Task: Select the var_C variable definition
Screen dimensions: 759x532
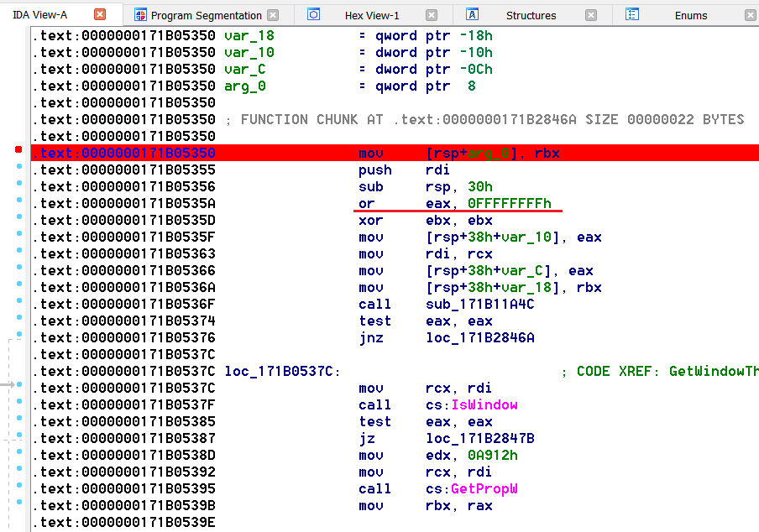Action: [245, 69]
